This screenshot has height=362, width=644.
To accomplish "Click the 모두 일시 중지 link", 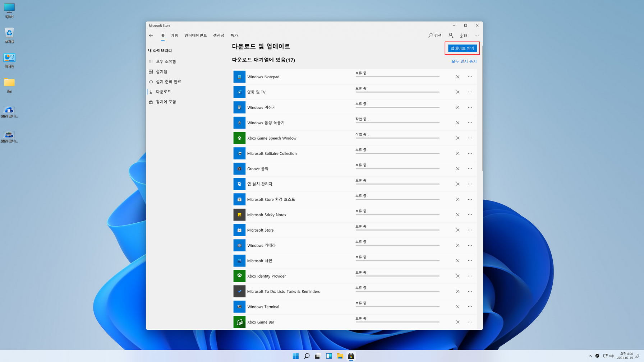I will [464, 61].
